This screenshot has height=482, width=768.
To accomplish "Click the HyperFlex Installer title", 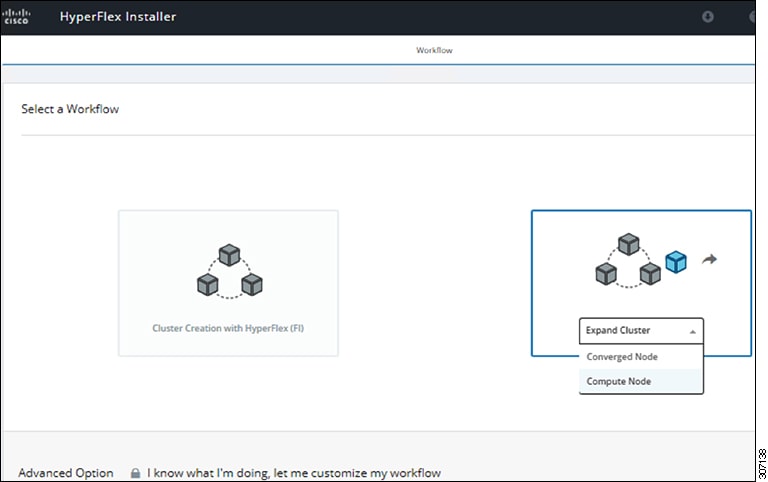I will coord(118,17).
